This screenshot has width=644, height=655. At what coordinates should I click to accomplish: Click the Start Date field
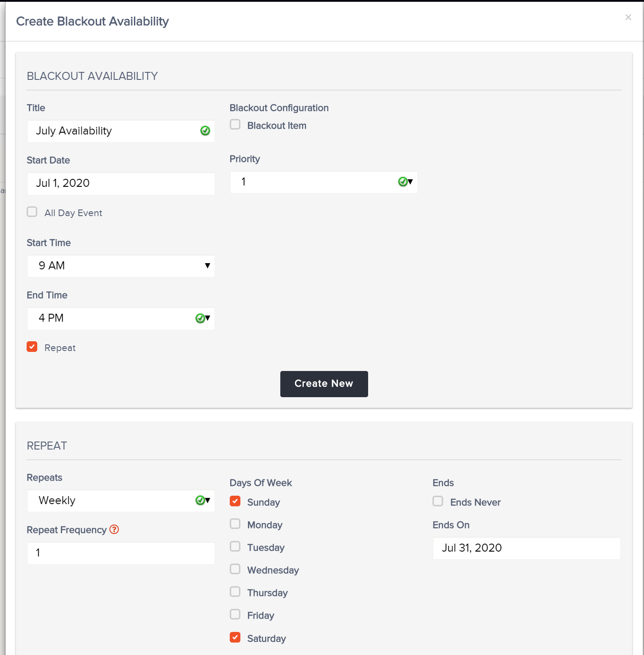[121, 183]
